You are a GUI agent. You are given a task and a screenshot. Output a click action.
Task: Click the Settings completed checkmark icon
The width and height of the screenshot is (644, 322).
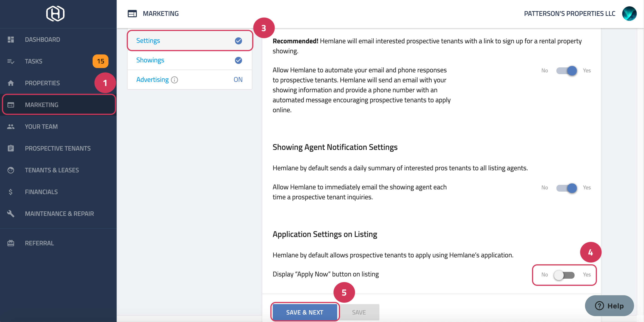point(238,41)
